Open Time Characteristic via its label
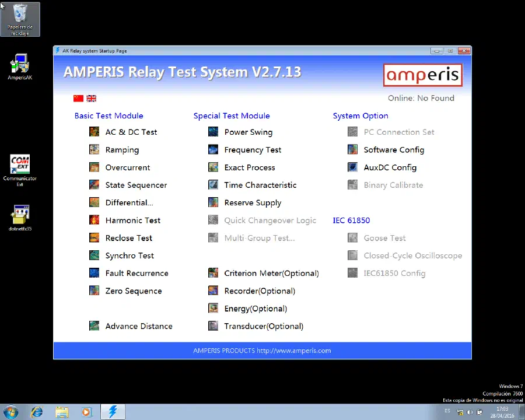This screenshot has width=525, height=420. (260, 185)
